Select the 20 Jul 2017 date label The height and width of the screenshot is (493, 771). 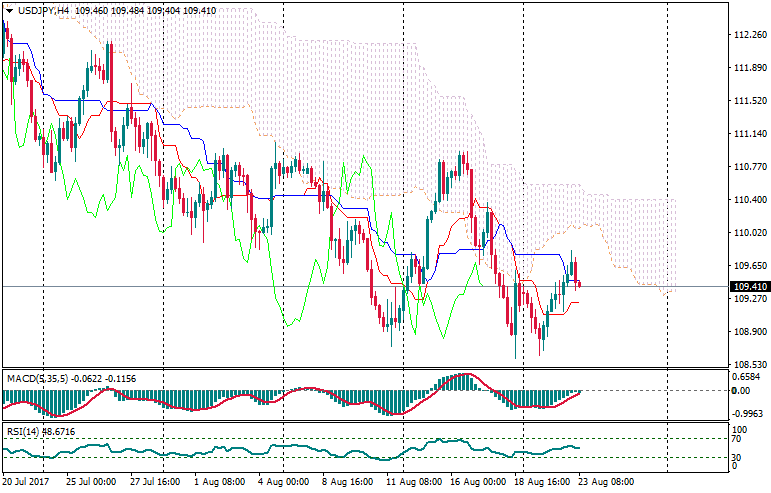coord(27,481)
